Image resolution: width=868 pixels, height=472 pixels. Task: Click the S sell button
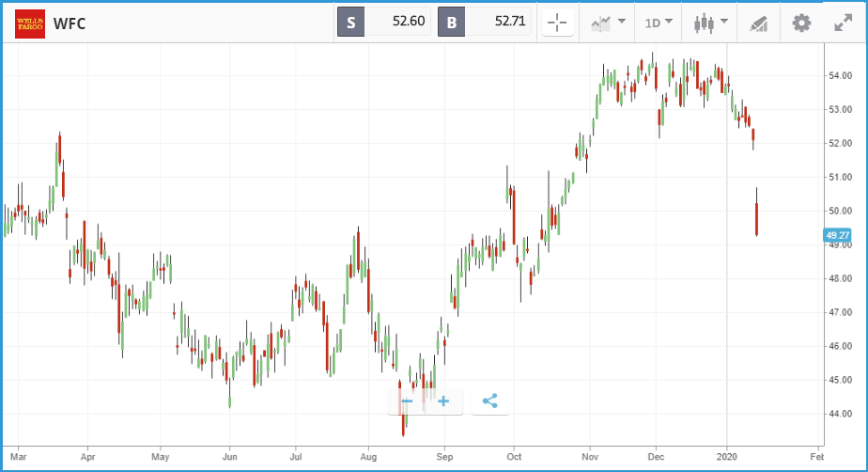[351, 23]
